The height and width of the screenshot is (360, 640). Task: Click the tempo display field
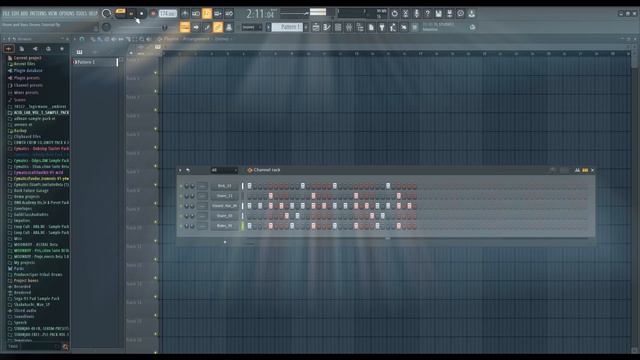tap(167, 13)
